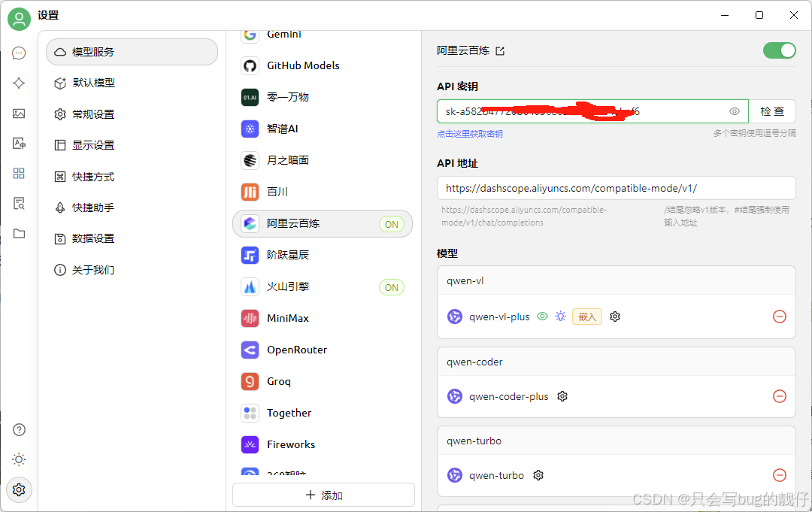The width and height of the screenshot is (812, 512).
Task: Select the Together provider
Action: pos(323,413)
